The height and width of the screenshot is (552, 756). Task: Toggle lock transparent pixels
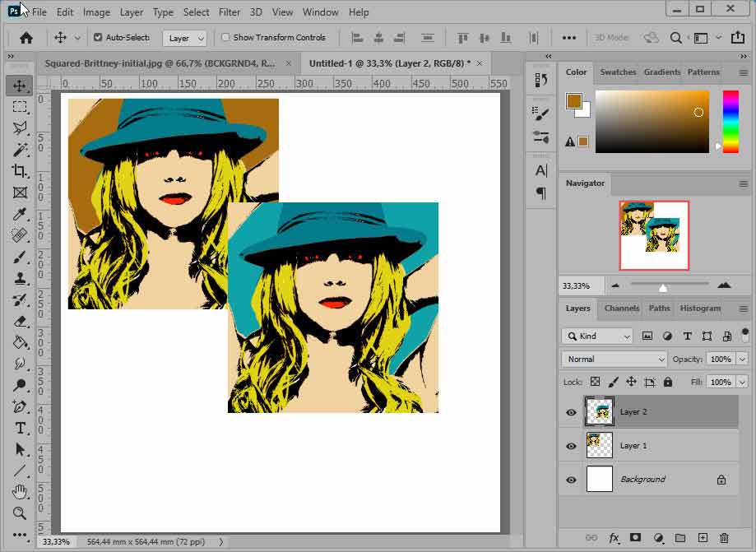click(x=596, y=382)
